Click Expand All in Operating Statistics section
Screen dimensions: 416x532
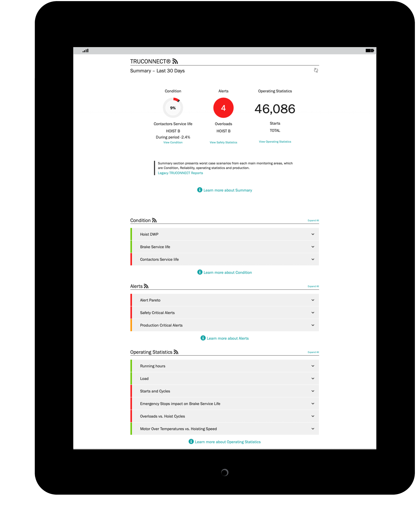click(313, 352)
